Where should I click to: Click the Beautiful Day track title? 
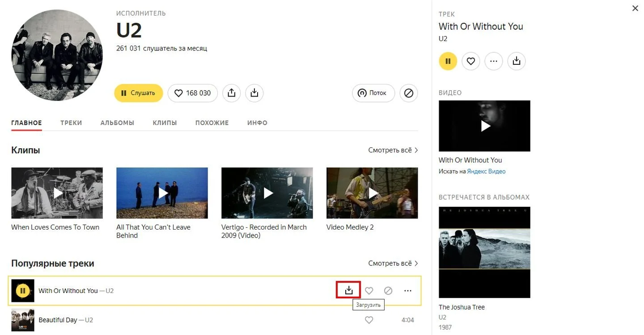click(58, 320)
